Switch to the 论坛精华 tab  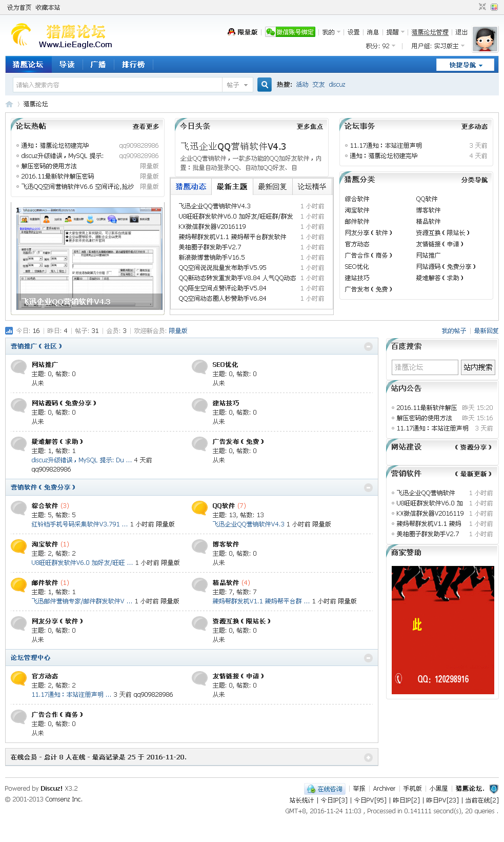(312, 187)
